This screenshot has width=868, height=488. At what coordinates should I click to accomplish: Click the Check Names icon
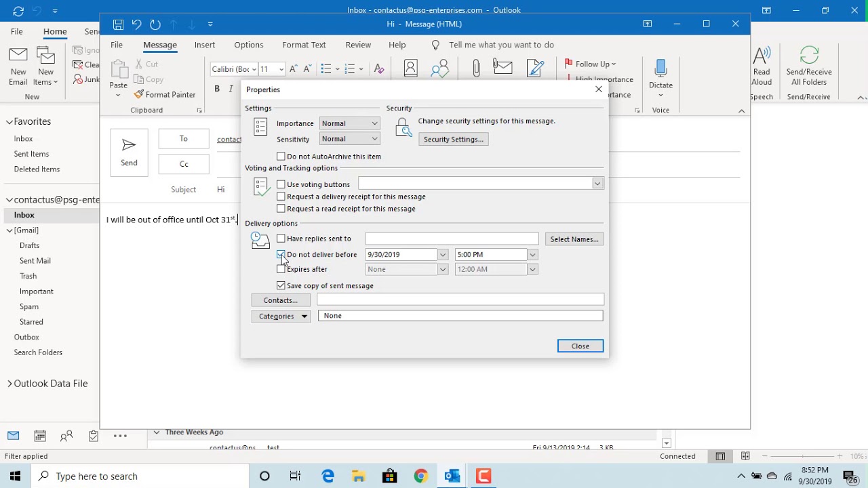pyautogui.click(x=440, y=68)
